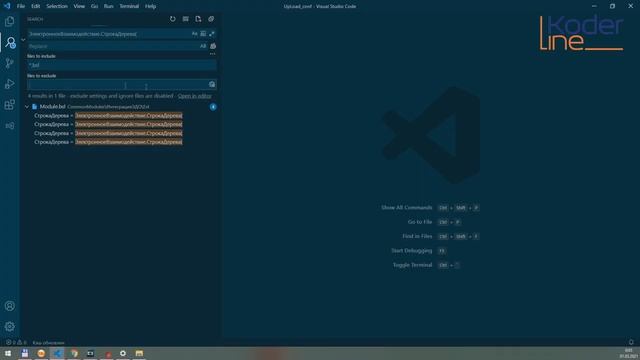This screenshot has height=360, width=640.
Task: Toggle search details ellipsis button
Action: (x=212, y=53)
